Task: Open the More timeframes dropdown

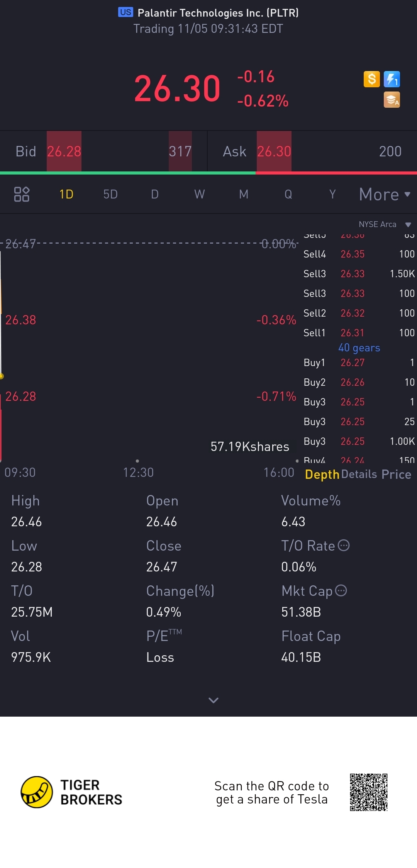Action: tap(385, 194)
